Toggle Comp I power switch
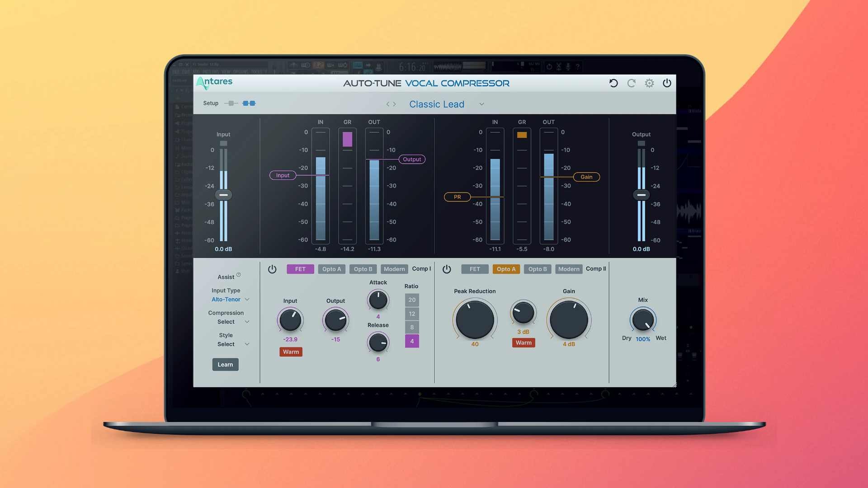868x488 pixels. coord(272,268)
